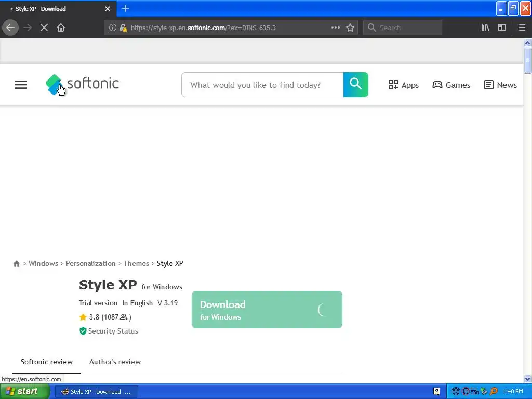Stop page loading with the X button
The width and height of the screenshot is (532, 399).
point(44,28)
